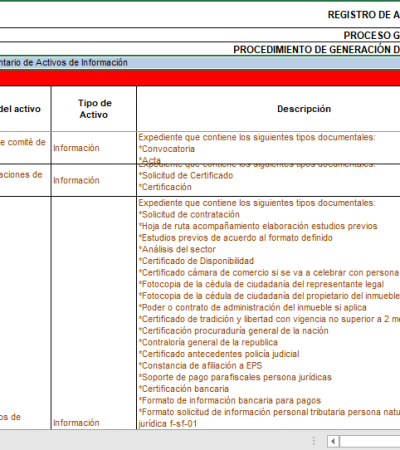Select the 'Activos de Información' blue row
This screenshot has height=450, width=400.
(x=200, y=63)
